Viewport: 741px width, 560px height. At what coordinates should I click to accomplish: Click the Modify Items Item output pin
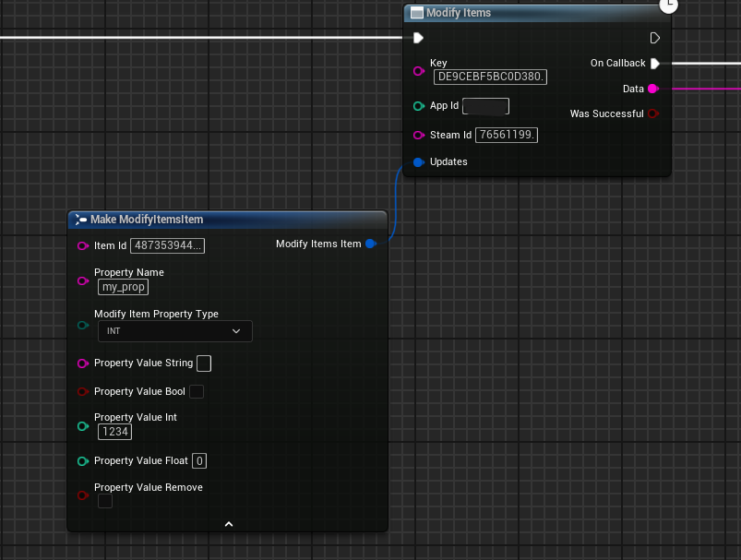[x=370, y=244]
